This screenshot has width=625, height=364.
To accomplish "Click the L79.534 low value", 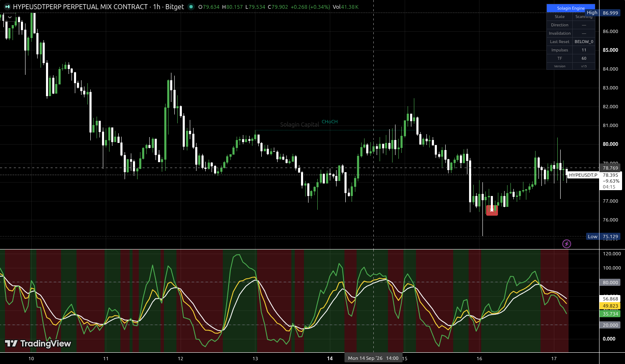I will coord(255,7).
